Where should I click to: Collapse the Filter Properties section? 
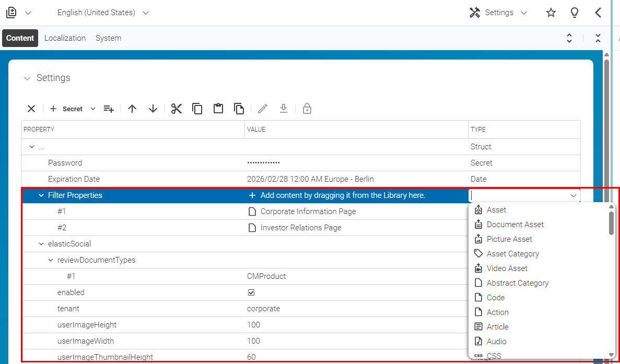click(x=41, y=195)
